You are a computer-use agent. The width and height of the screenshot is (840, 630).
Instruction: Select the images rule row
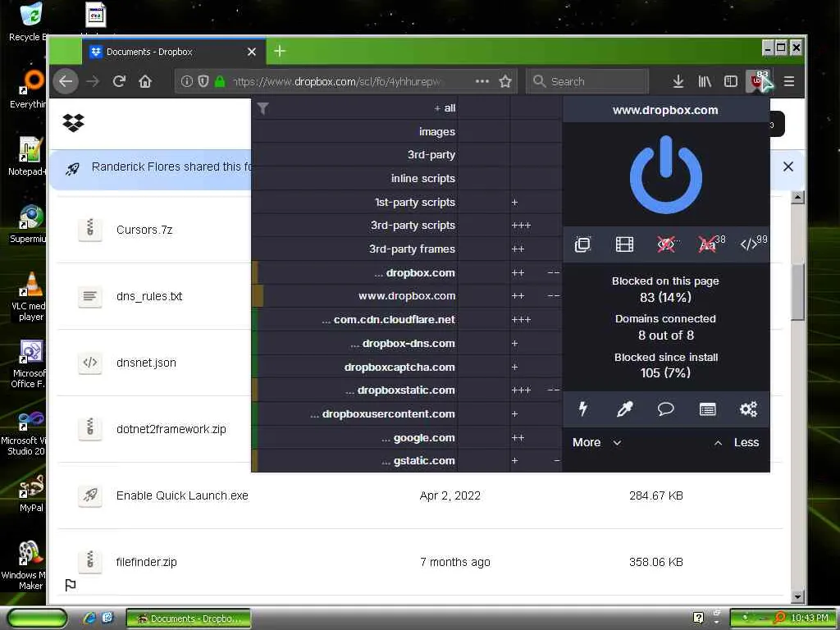(x=407, y=131)
